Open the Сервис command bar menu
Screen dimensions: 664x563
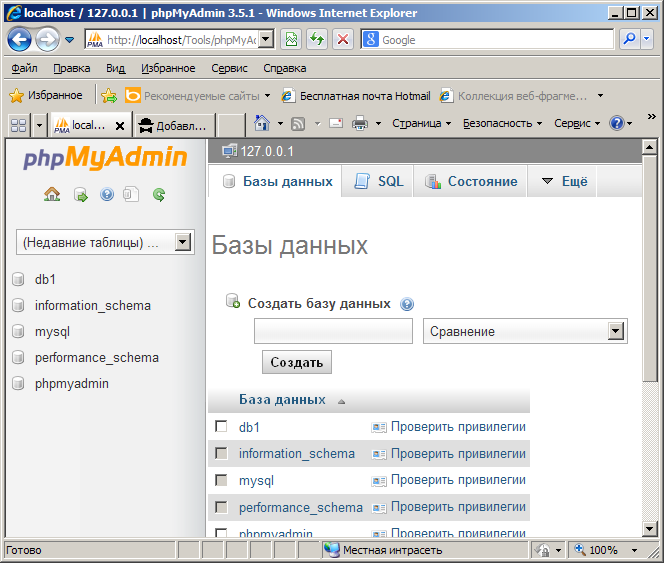tap(577, 123)
